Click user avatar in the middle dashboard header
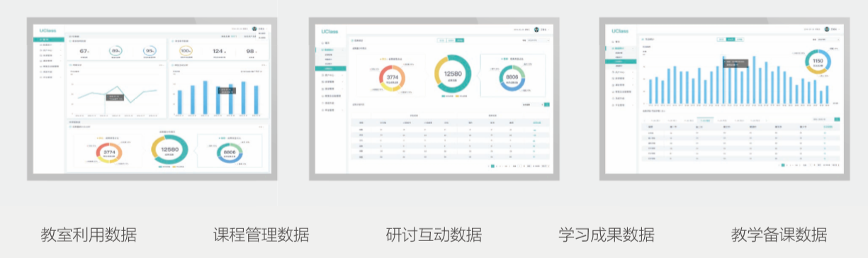This screenshot has height=258, width=868. click(x=536, y=29)
